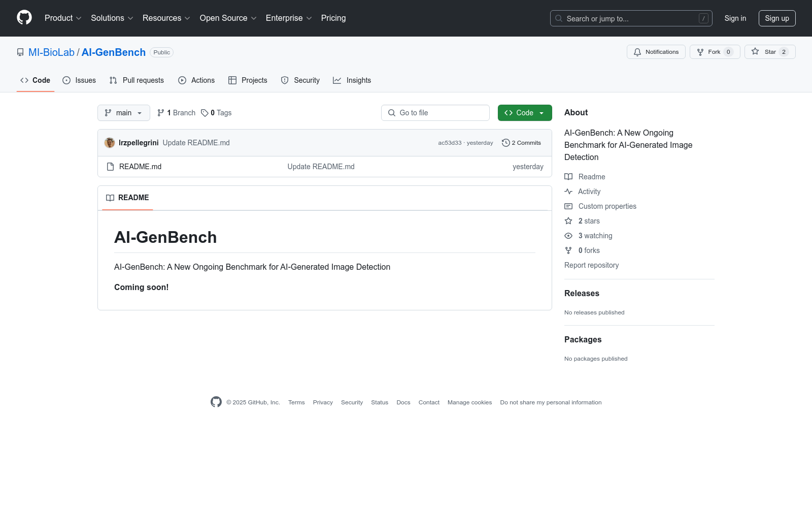
Task: Open the Enterprise dropdown
Action: [289, 18]
